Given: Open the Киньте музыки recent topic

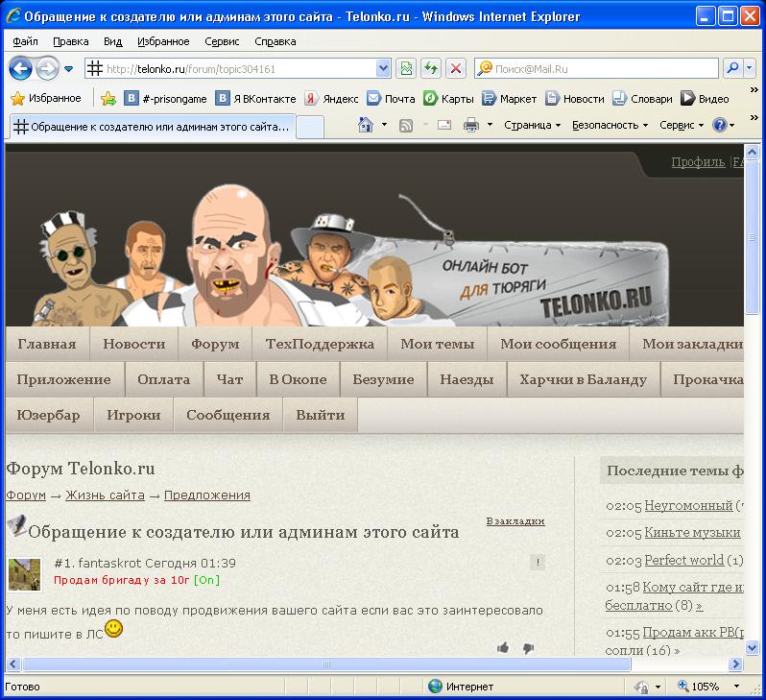Looking at the screenshot, I should click(692, 532).
